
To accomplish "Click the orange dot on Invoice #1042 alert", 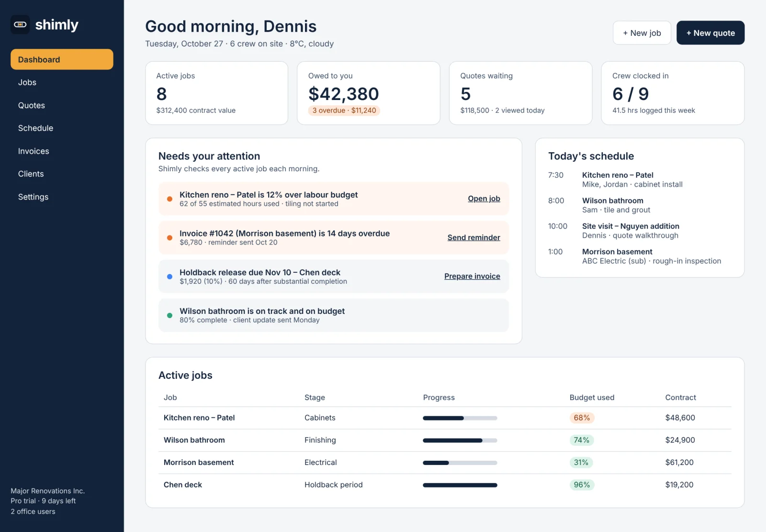I will coord(169,238).
